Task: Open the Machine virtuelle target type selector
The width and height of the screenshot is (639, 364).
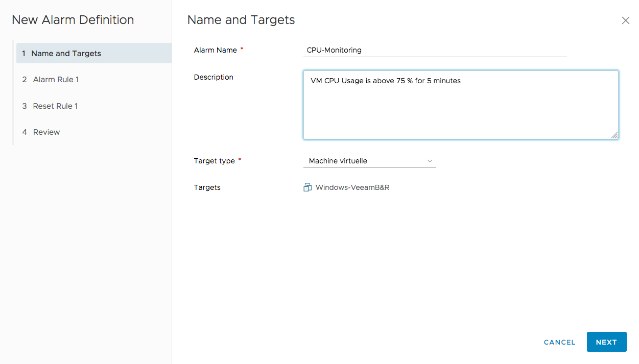Action: pyautogui.click(x=368, y=160)
